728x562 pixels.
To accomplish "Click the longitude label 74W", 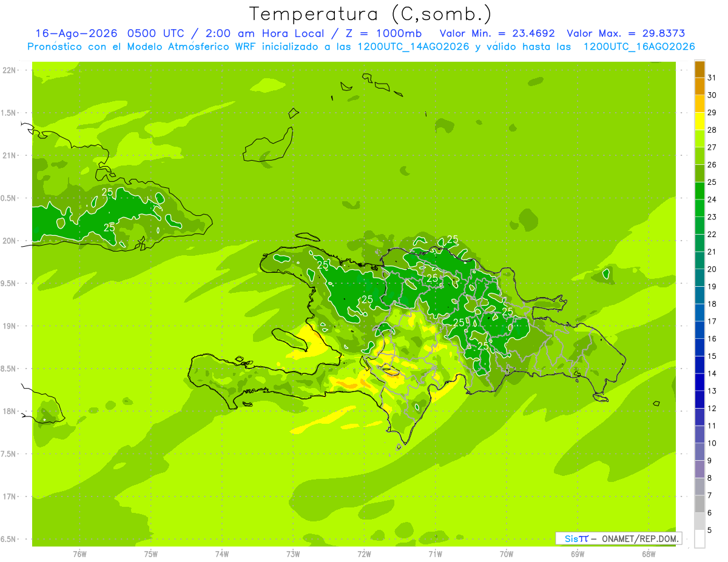I will tap(222, 554).
